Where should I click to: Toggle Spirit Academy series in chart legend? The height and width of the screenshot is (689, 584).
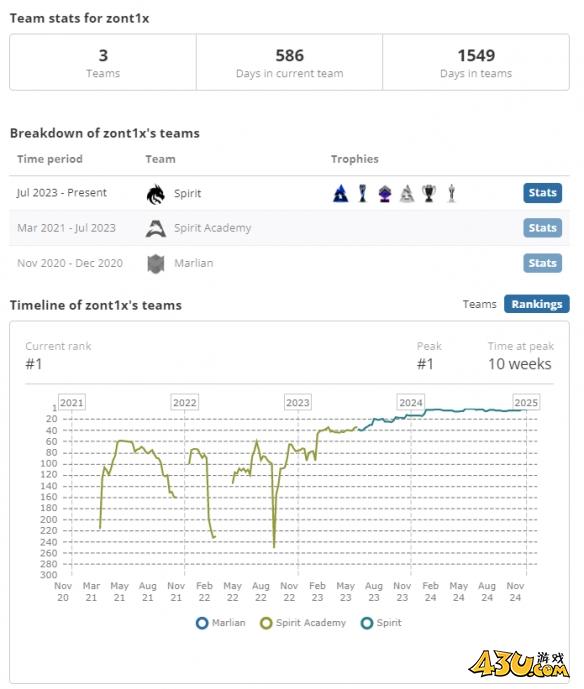tap(303, 623)
